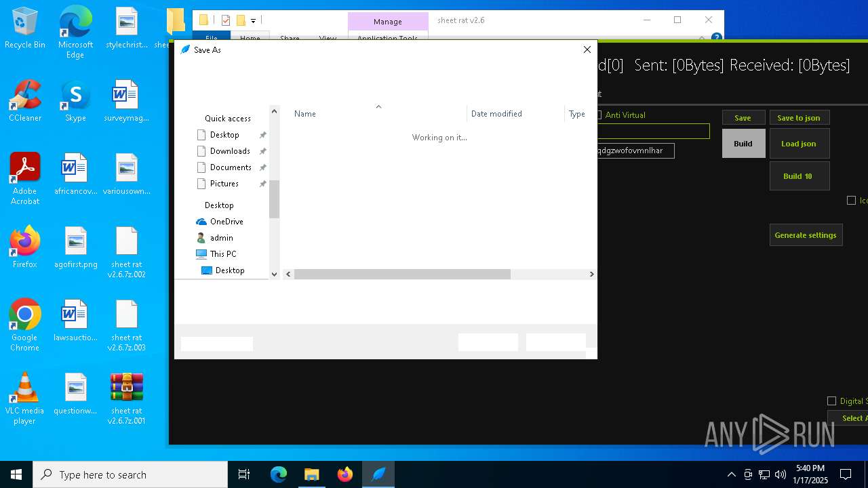The height and width of the screenshot is (488, 868).
Task: Launch Microsoft Edge from the desktop
Action: (75, 33)
